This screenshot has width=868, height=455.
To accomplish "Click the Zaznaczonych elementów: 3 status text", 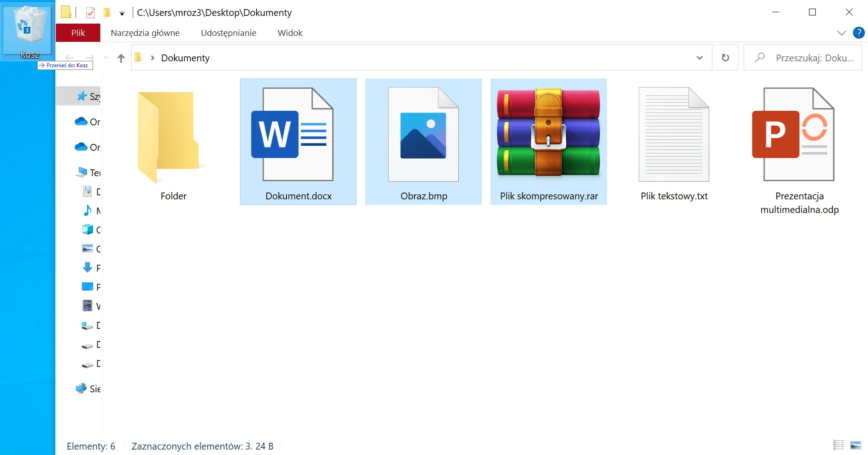I will click(x=202, y=446).
